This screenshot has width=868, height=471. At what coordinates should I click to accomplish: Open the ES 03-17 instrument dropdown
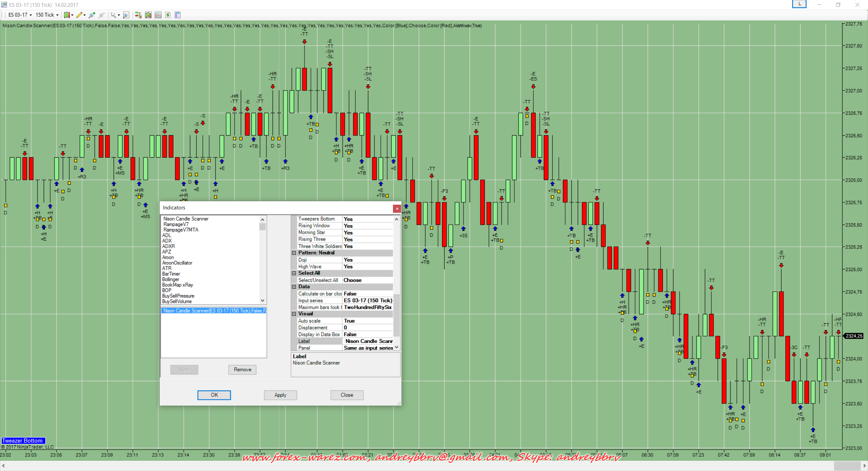(20, 15)
